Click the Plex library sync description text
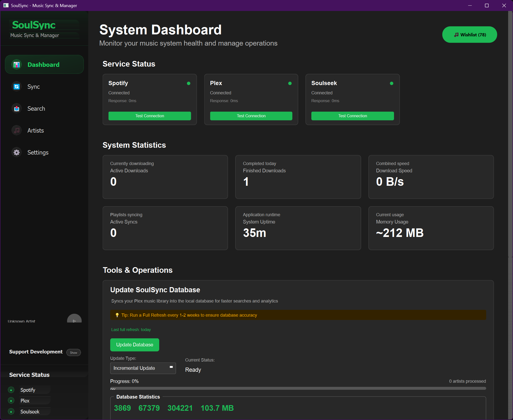Screen dimensions: 513x420 click(195, 301)
